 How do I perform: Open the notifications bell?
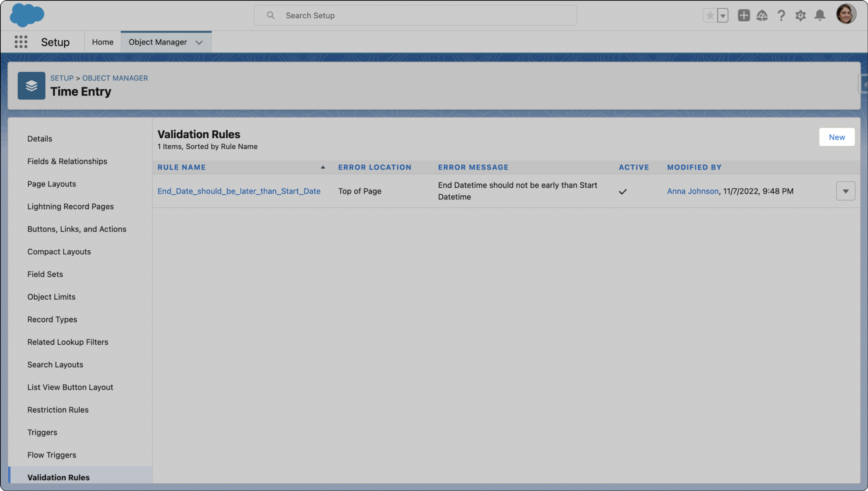[x=820, y=16]
